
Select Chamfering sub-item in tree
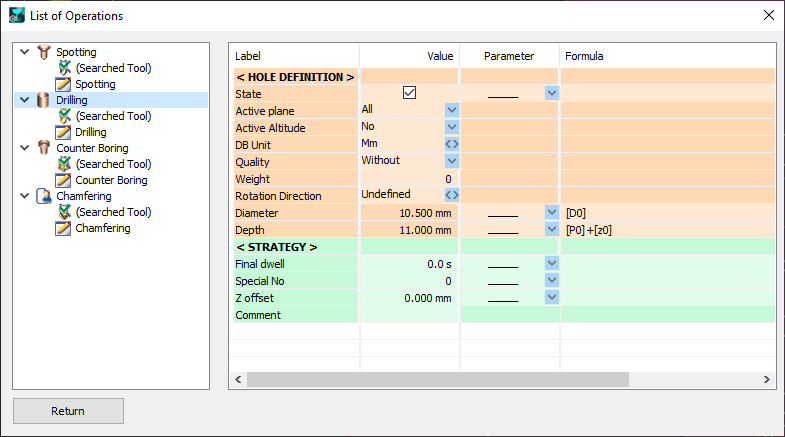tap(103, 228)
